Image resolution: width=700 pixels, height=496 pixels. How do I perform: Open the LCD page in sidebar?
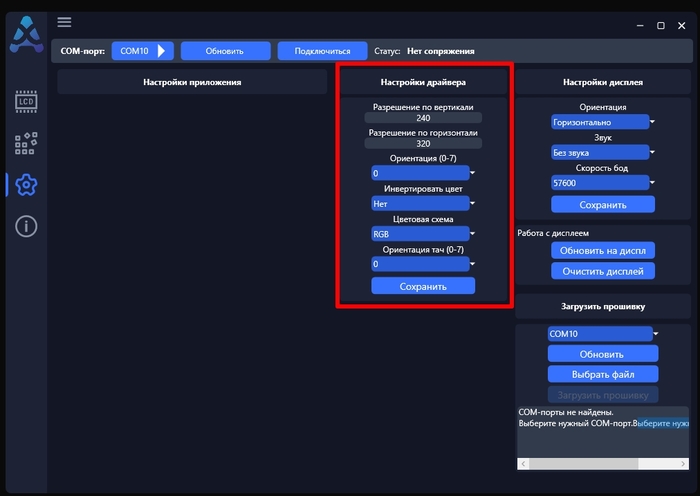26,101
